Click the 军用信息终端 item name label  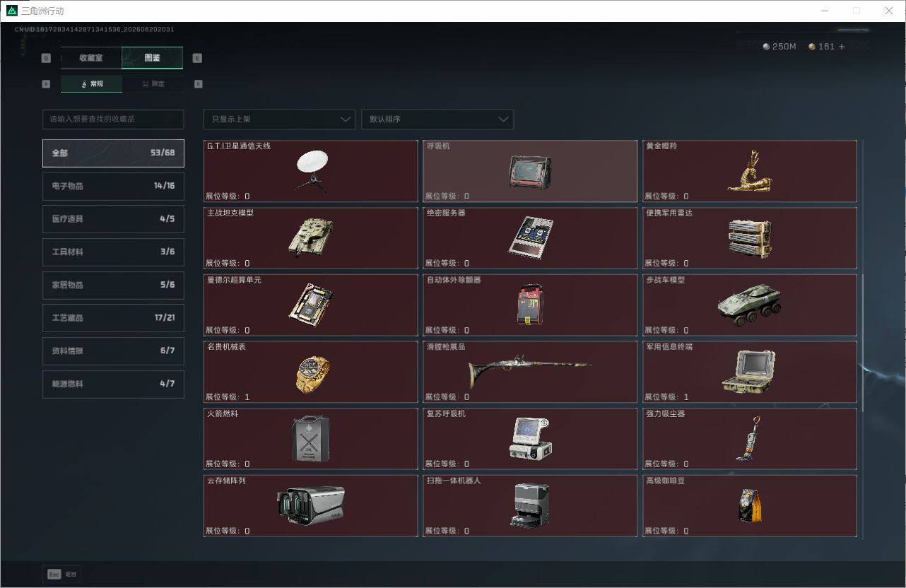tap(669, 347)
